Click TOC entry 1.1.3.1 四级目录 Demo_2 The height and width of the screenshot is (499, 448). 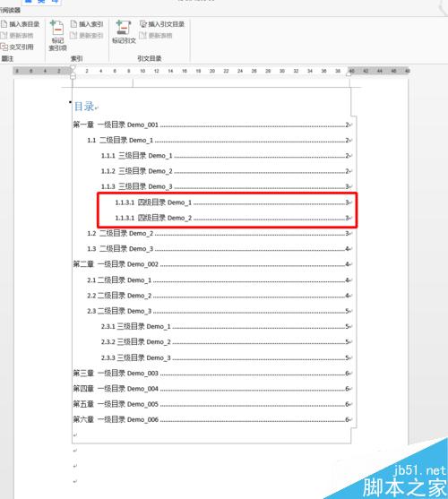tap(233, 218)
